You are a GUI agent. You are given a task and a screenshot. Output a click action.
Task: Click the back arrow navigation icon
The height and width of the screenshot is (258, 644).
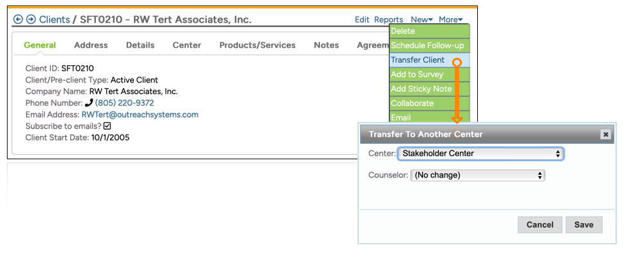[18, 20]
